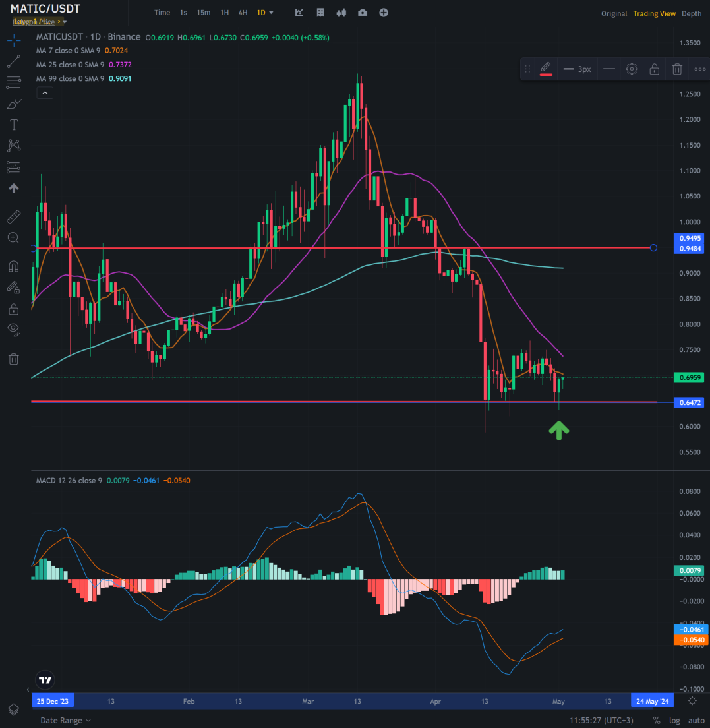This screenshot has width=710, height=728.
Task: Click the trash icon to remove drawings
Action: click(x=13, y=359)
